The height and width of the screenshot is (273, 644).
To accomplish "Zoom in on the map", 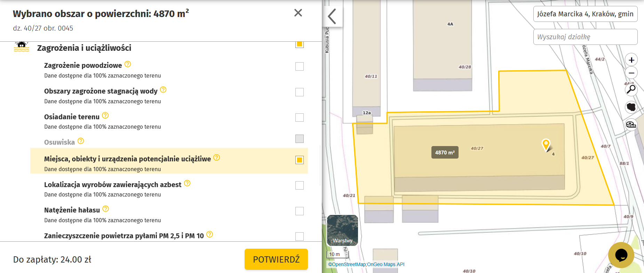I will (631, 60).
